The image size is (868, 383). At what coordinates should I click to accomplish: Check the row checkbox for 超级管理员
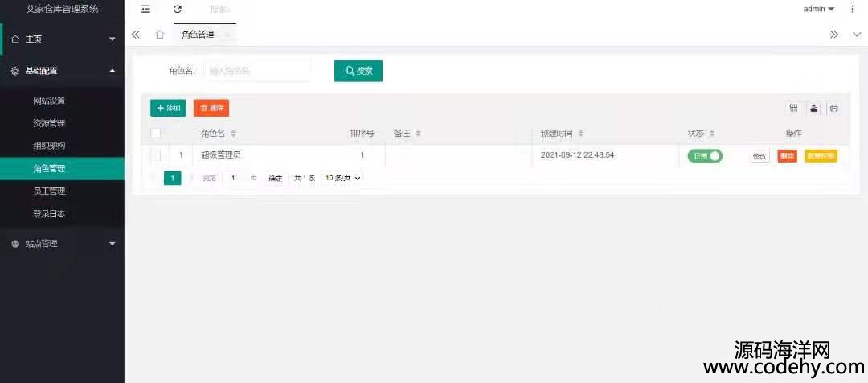[x=156, y=155]
